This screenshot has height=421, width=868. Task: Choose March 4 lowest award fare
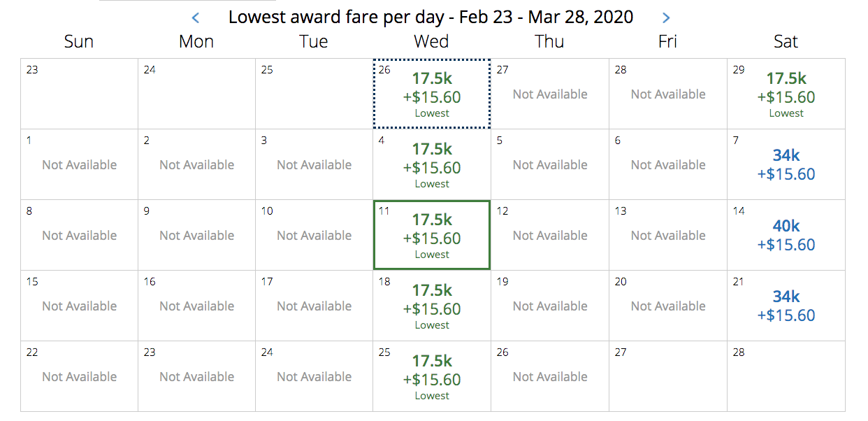coord(432,165)
